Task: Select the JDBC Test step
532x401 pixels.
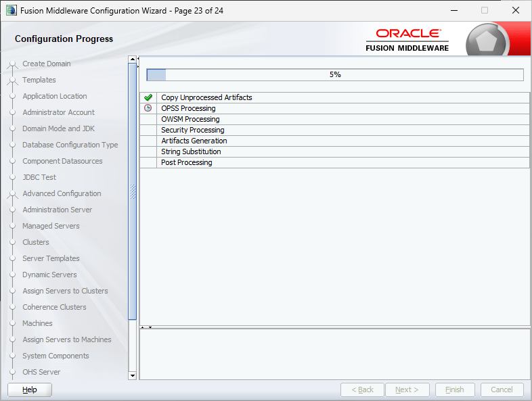Action: (39, 177)
